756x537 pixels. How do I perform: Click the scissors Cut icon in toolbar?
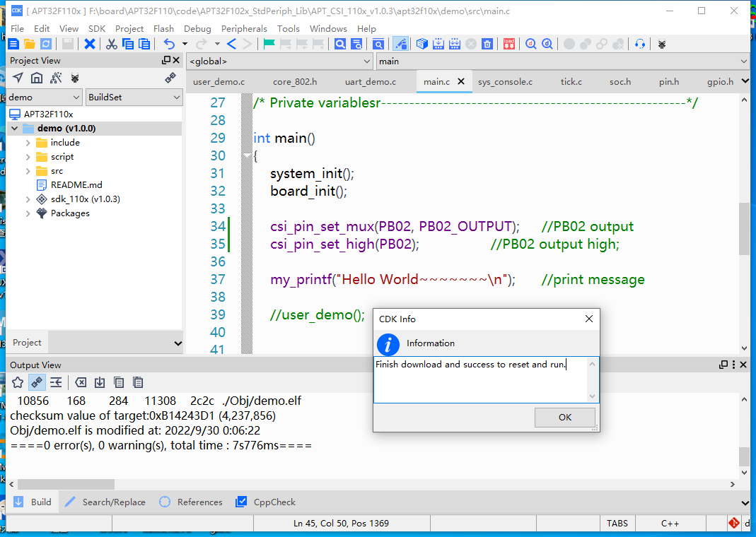112,44
